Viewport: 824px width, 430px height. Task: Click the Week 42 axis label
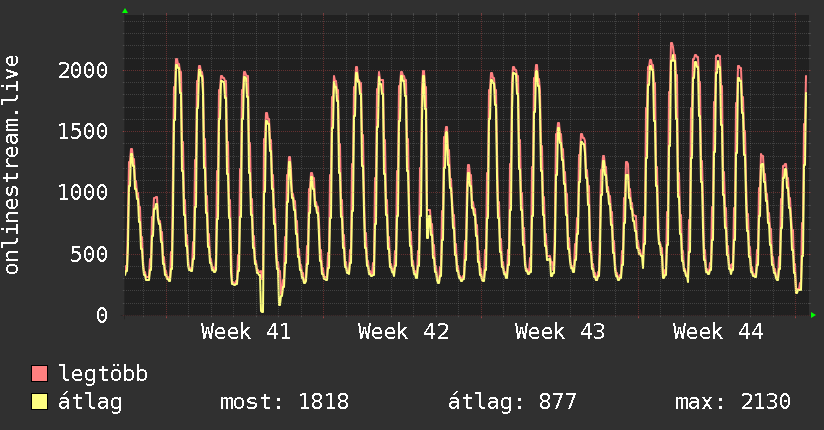pyautogui.click(x=403, y=332)
